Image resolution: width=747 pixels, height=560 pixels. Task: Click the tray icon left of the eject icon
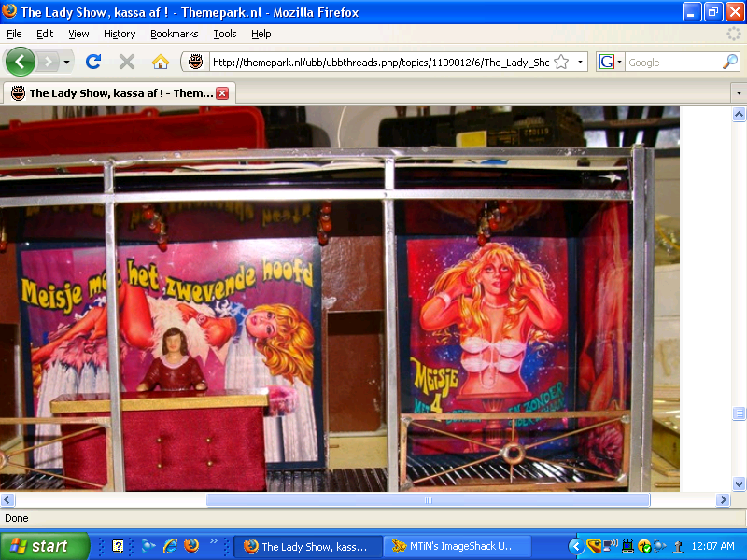click(x=659, y=546)
